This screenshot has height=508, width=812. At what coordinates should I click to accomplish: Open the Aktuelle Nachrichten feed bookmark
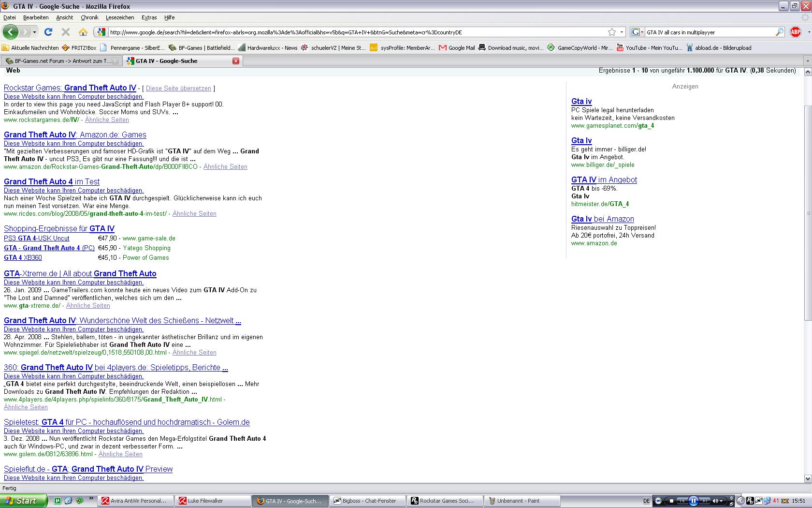30,48
